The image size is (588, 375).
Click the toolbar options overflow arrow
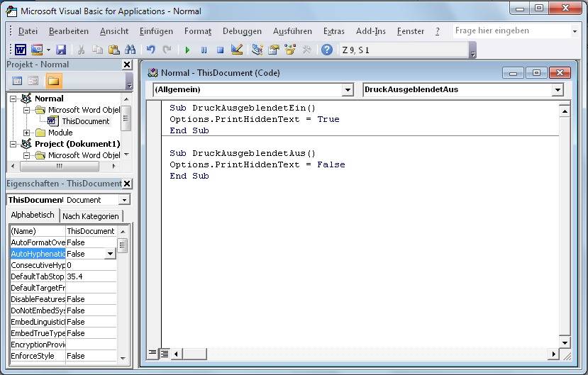pos(473,50)
